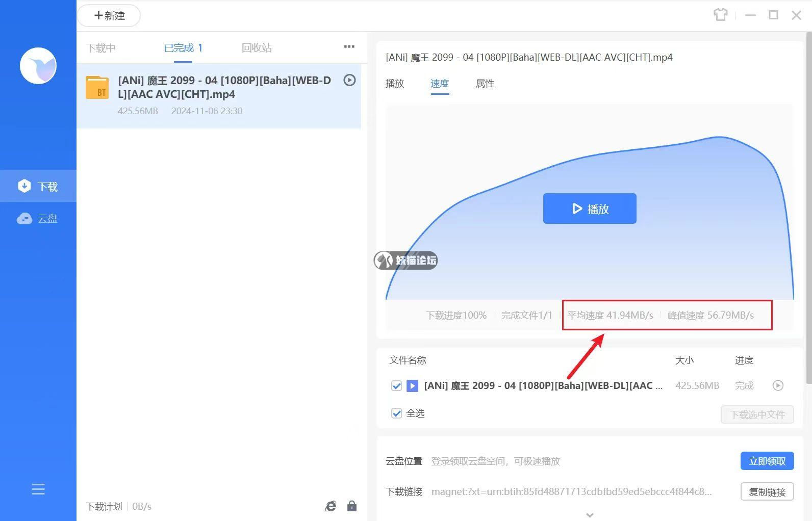Click the 0B/s speed in status bar
812x521 pixels.
[142, 507]
